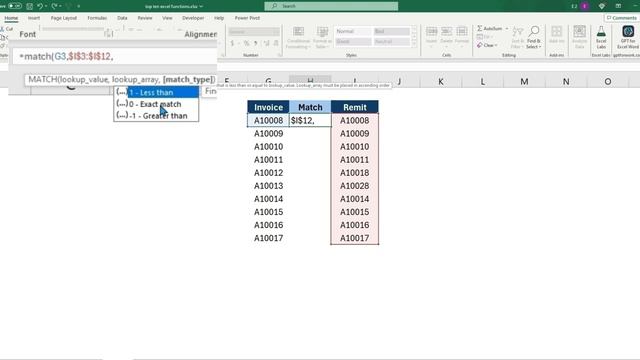The width and height of the screenshot is (640, 360).
Task: Open the Review ribbon tab
Action: [x=144, y=18]
